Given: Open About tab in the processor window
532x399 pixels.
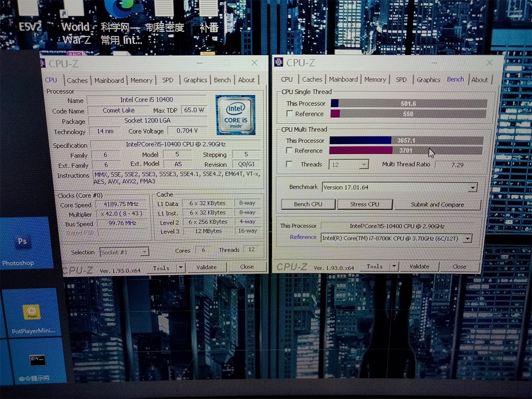Looking at the screenshot, I should click(246, 80).
